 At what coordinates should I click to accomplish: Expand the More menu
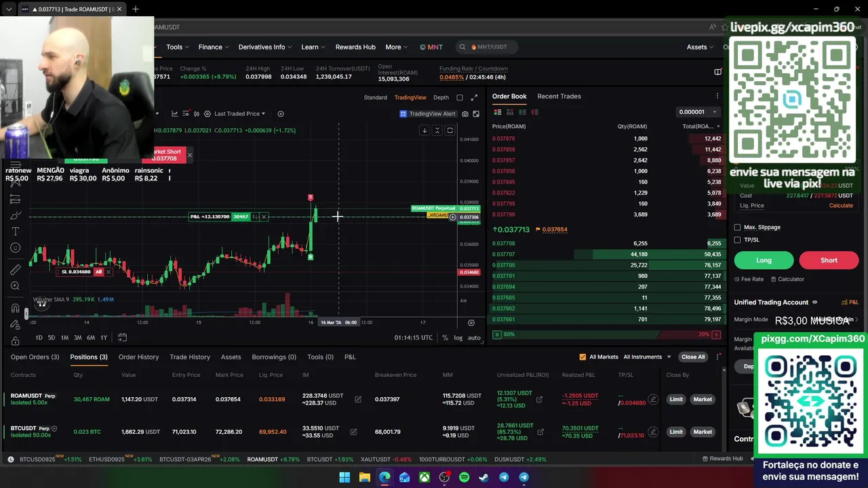pos(397,47)
